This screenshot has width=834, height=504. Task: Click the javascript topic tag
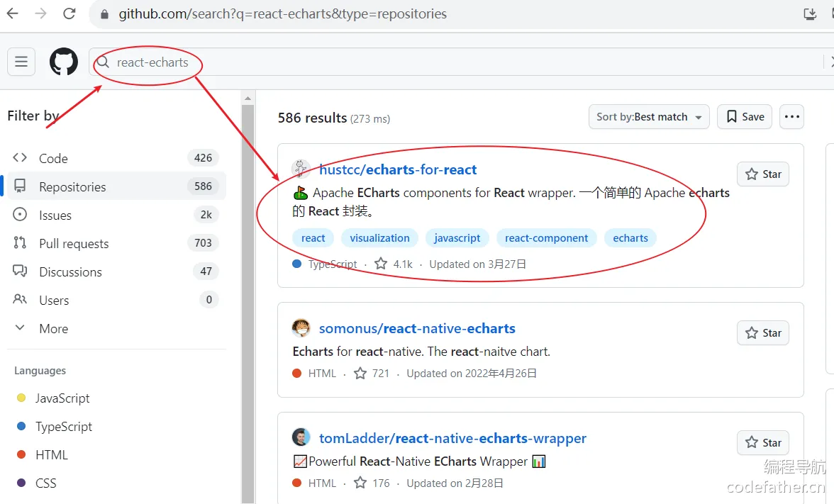[x=457, y=238]
